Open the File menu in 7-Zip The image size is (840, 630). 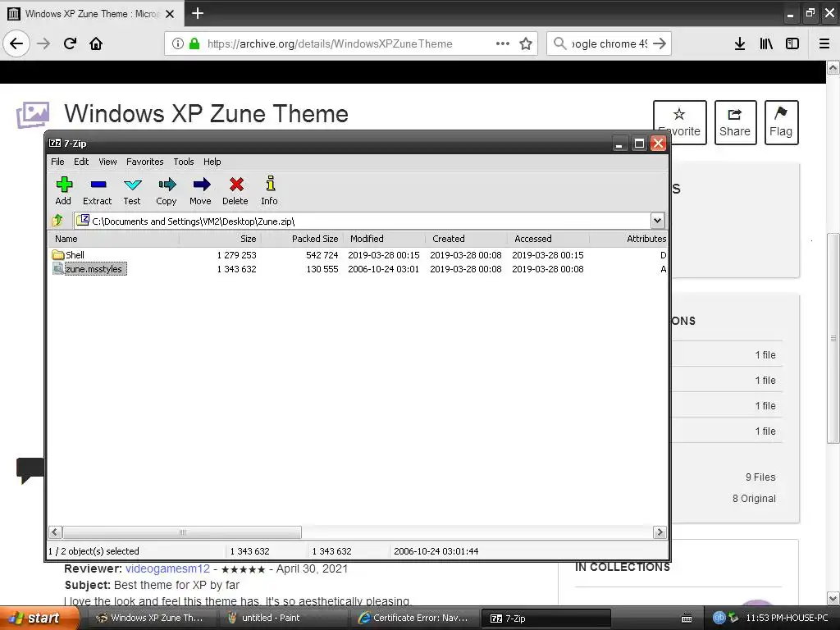tap(57, 162)
